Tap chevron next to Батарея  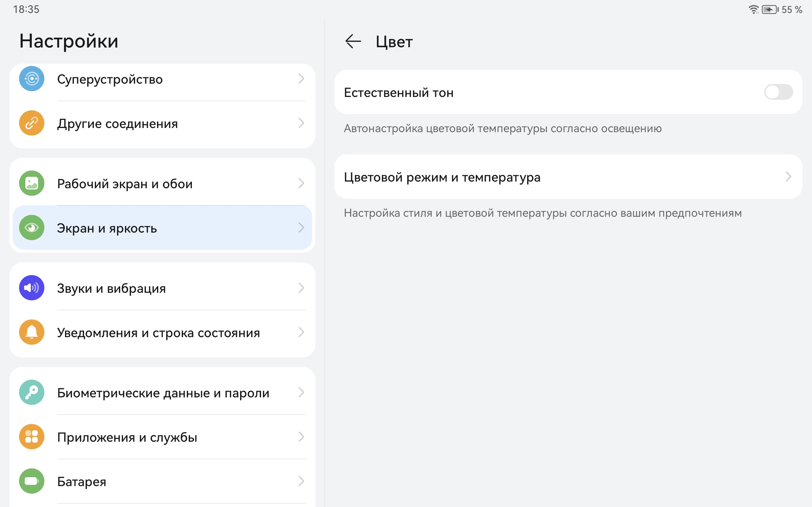click(301, 481)
